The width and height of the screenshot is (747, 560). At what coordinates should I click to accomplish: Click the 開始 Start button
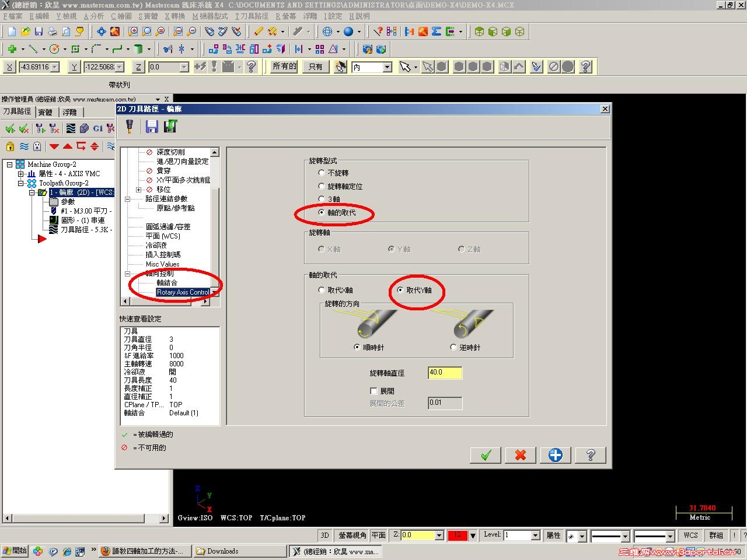[x=14, y=551]
